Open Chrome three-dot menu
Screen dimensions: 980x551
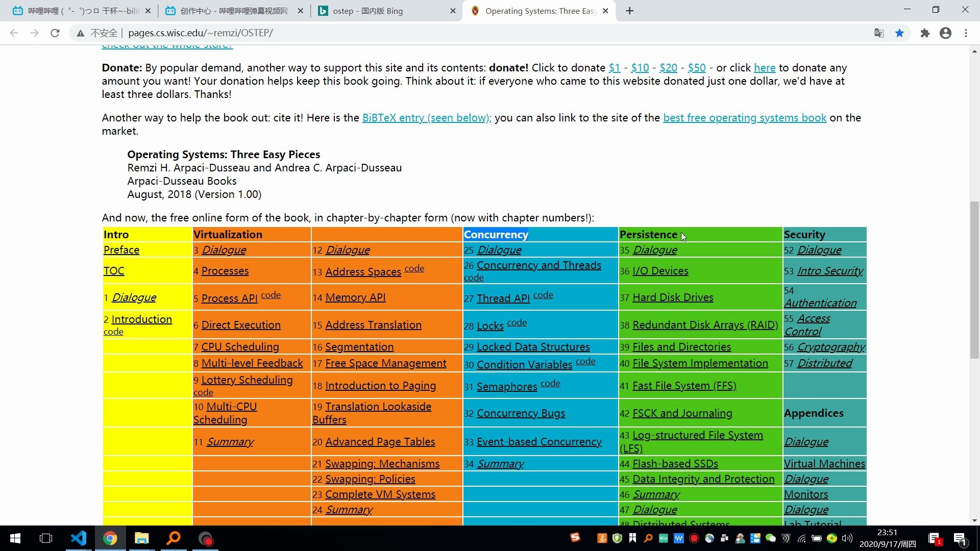click(x=966, y=33)
